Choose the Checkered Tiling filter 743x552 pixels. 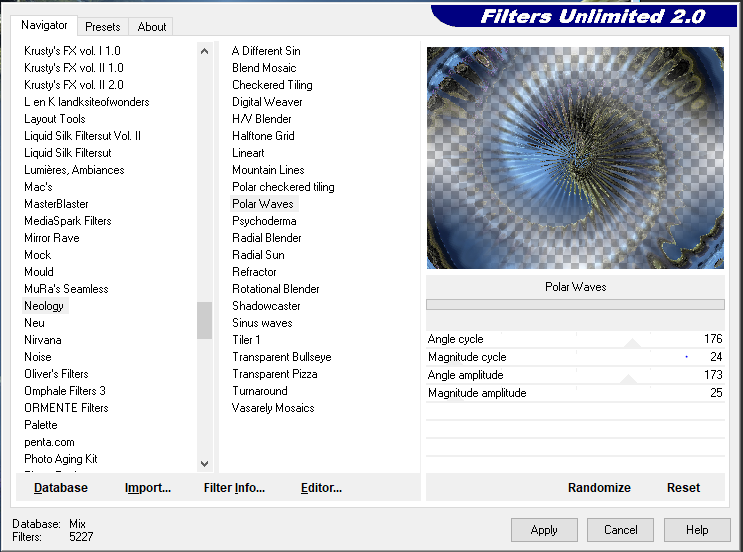(x=272, y=85)
